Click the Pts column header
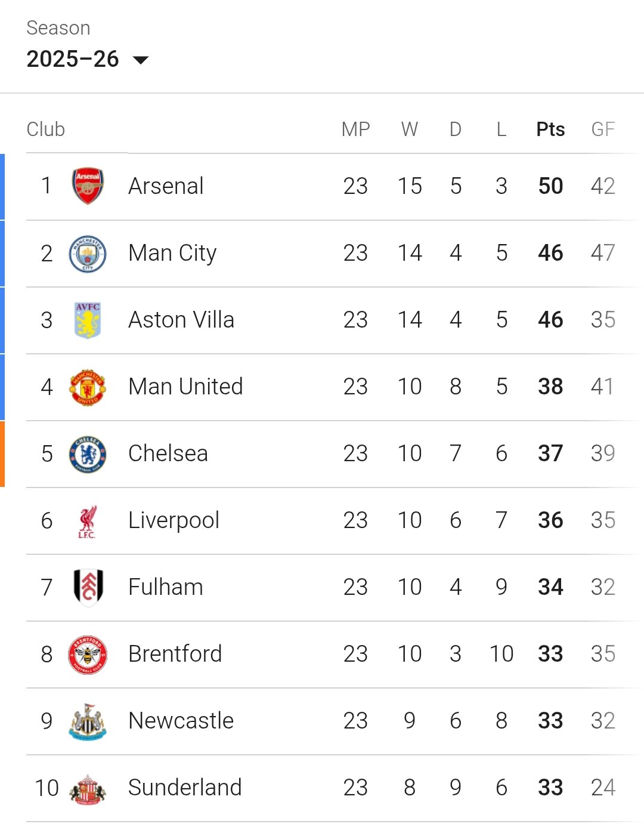Screen dimensions: 644x824 click(x=550, y=129)
